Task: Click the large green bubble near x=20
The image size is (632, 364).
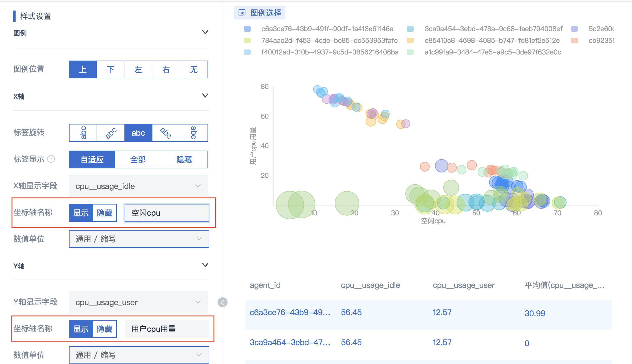Action: (x=347, y=203)
